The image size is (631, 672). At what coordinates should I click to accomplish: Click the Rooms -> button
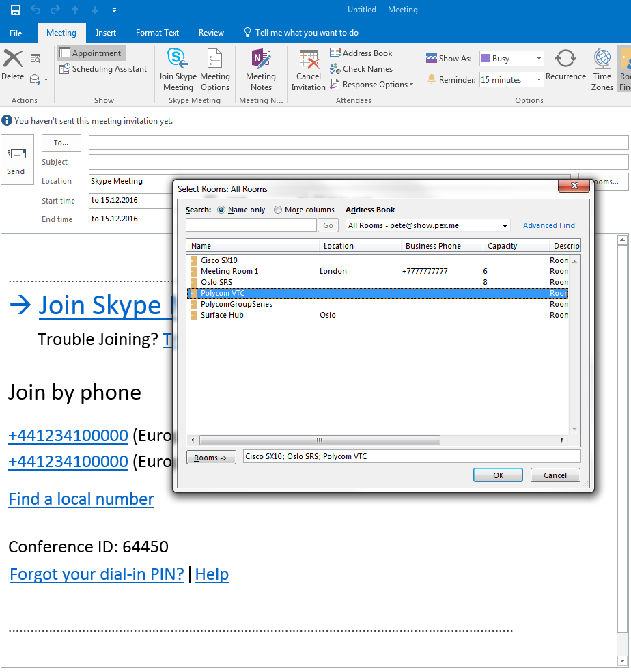point(211,458)
